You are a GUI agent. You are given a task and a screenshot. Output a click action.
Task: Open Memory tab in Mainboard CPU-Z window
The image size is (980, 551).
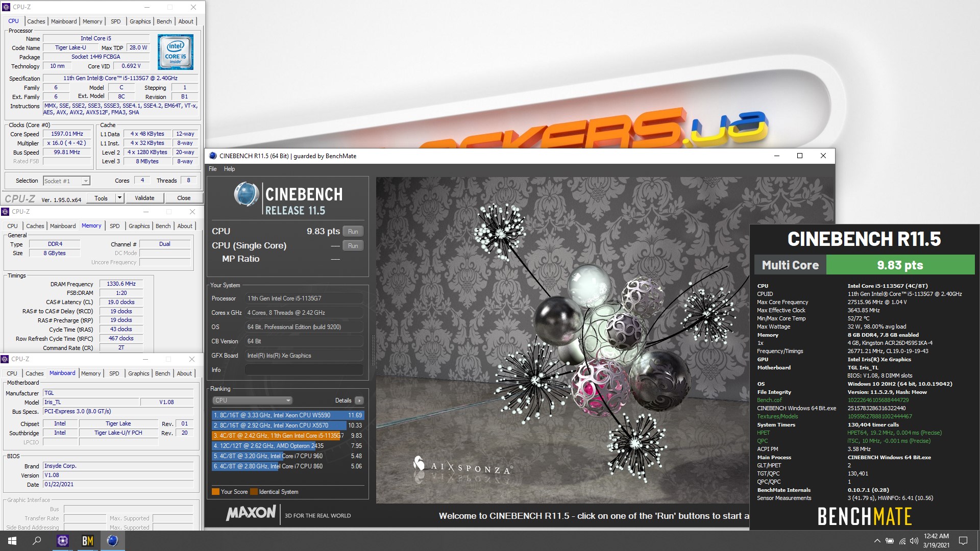click(91, 373)
